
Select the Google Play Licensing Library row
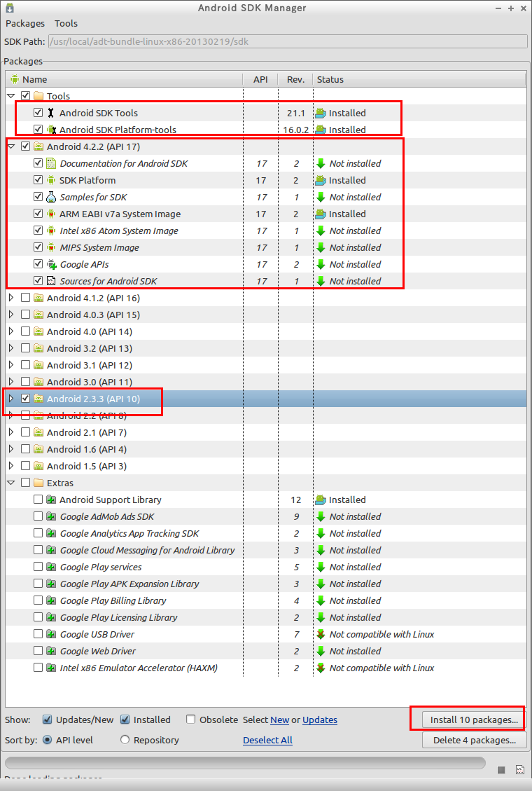pyautogui.click(x=266, y=617)
